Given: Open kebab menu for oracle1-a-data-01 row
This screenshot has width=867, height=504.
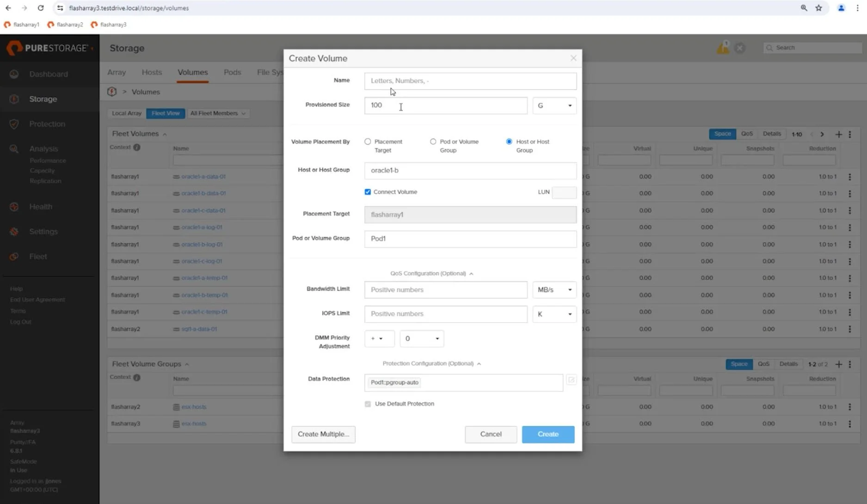Looking at the screenshot, I should click(x=850, y=177).
